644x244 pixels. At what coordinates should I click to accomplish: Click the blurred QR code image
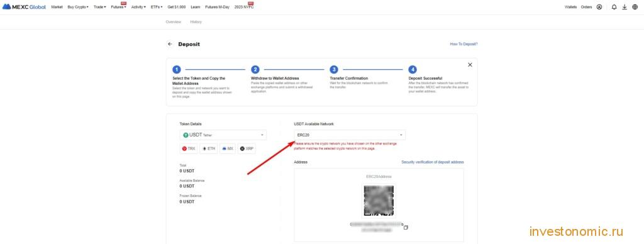pos(378,201)
